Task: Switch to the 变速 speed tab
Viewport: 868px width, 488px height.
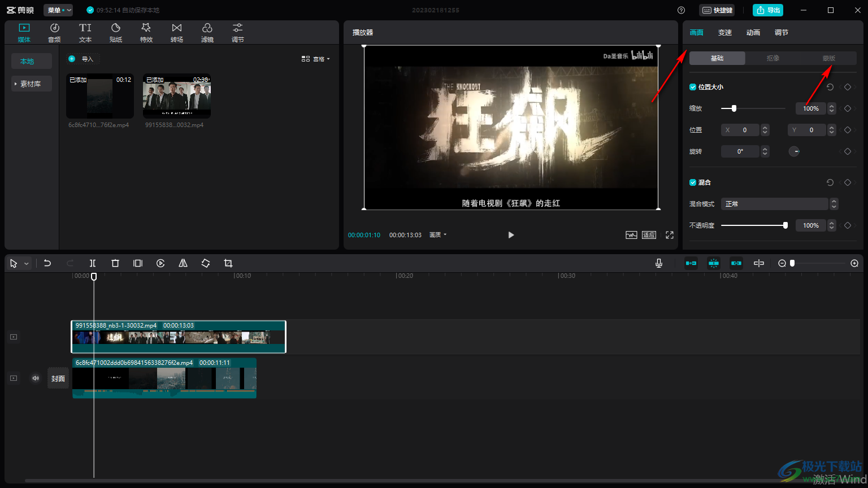Action: point(725,33)
